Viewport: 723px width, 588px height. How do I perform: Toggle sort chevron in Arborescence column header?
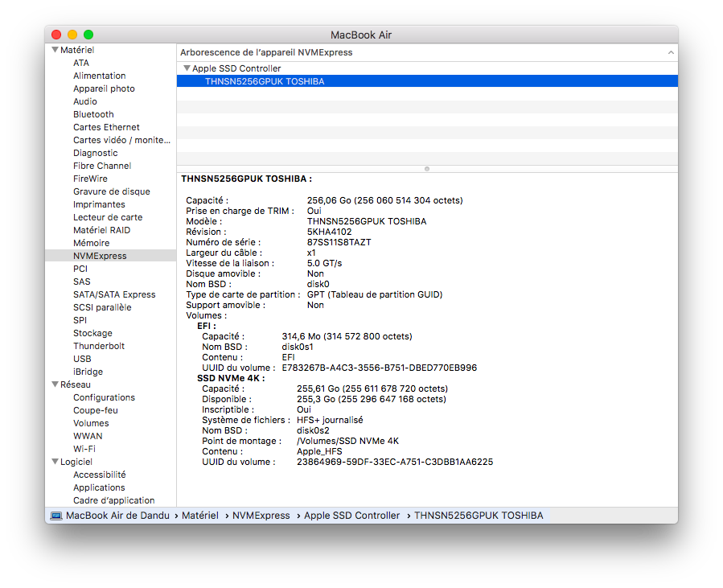671,52
